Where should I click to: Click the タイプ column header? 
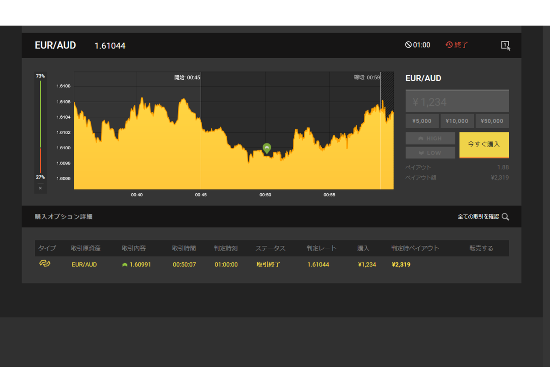coord(47,248)
